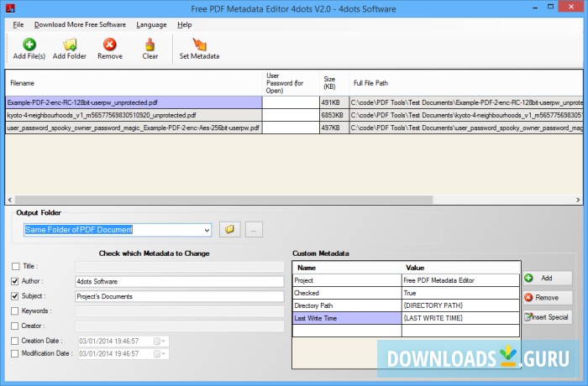
Task: Click the yellow browse folder icon button
Action: (x=228, y=229)
